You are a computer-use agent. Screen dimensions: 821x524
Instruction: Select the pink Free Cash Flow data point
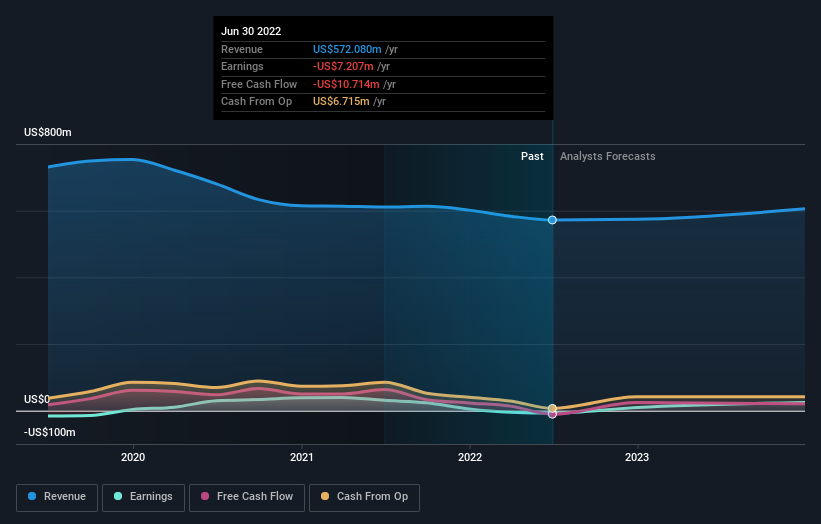pos(552,415)
